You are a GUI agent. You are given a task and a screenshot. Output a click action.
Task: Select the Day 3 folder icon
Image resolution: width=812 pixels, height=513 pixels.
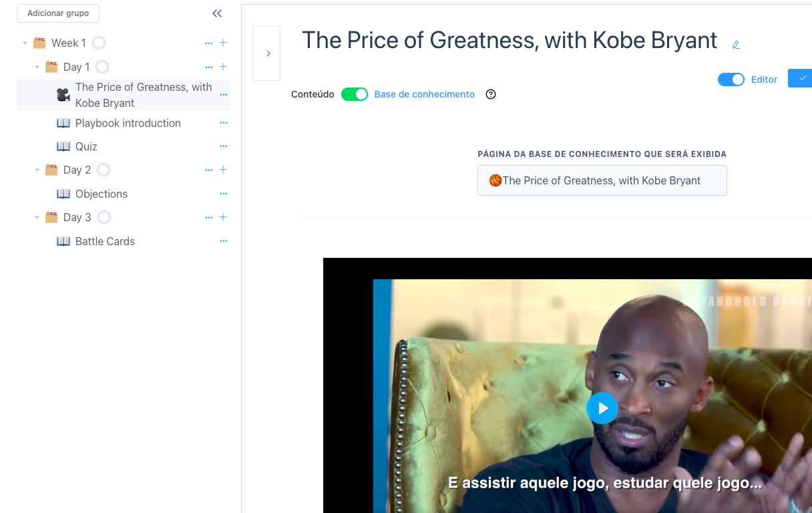[x=51, y=217]
